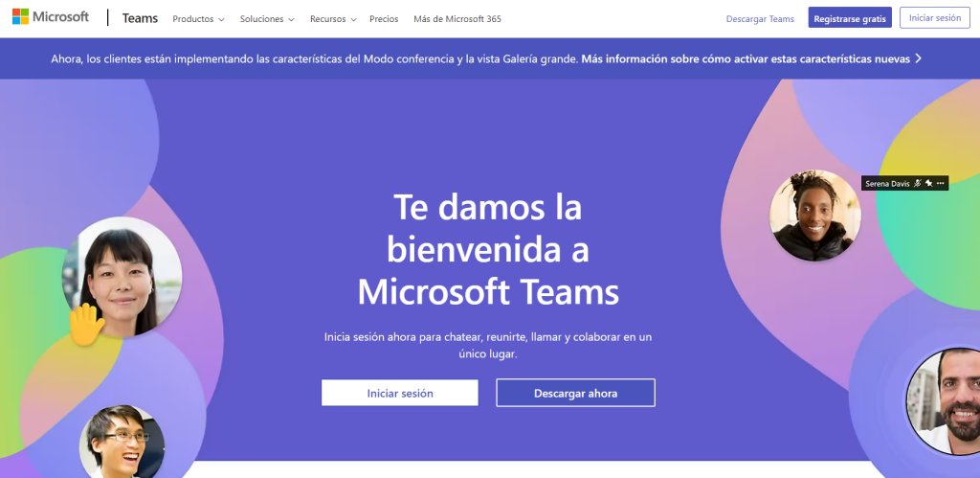Click the Microsoft logo
Screen dimensions: 980x478
tap(51, 17)
